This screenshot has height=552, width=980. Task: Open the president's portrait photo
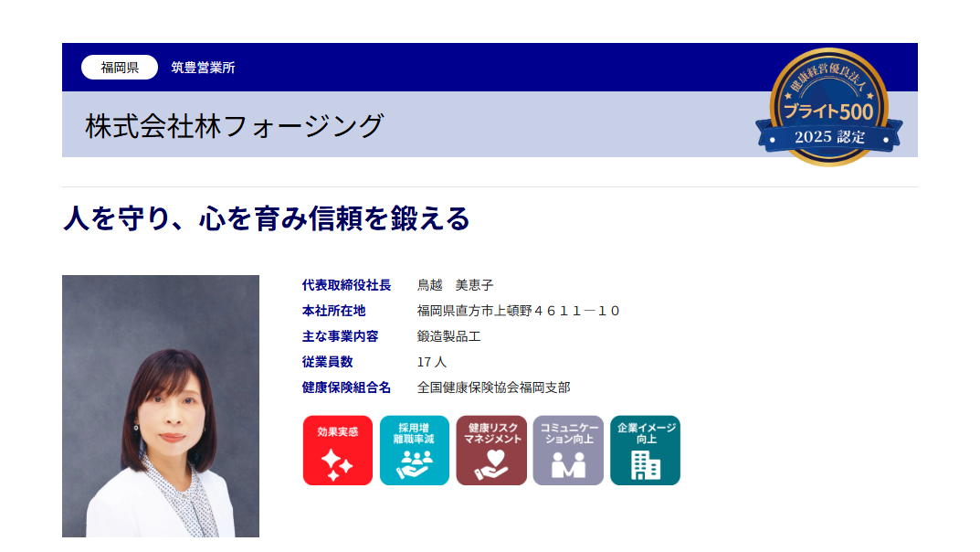click(x=161, y=406)
